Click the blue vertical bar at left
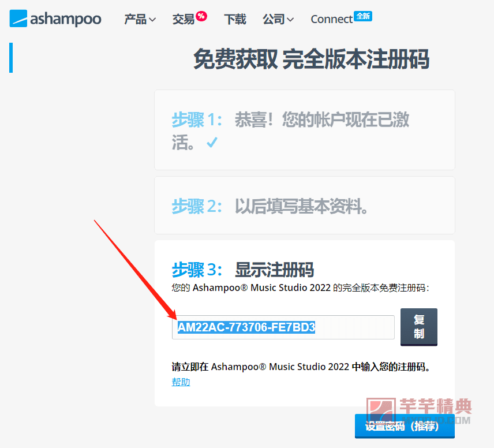494x448 pixels. point(11,58)
